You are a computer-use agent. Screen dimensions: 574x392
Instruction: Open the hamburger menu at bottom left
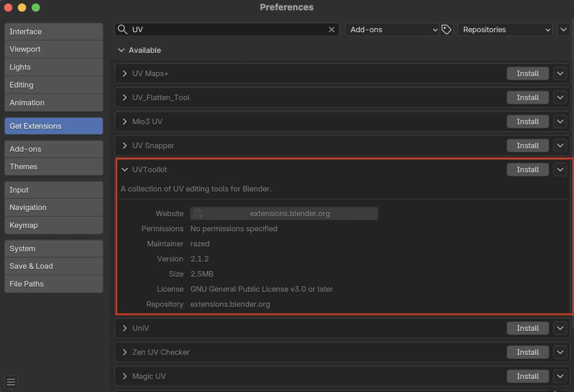(x=11, y=382)
